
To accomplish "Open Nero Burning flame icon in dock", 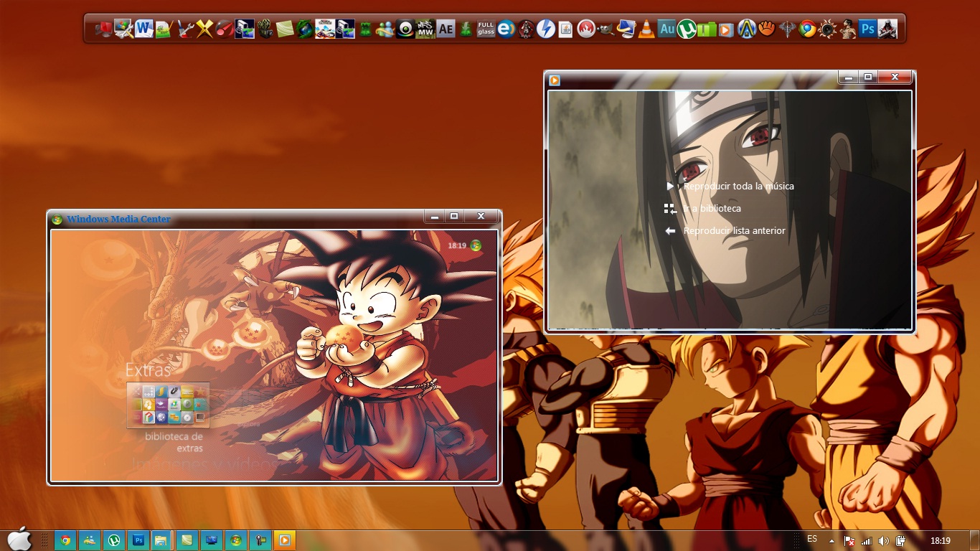I will (586, 29).
